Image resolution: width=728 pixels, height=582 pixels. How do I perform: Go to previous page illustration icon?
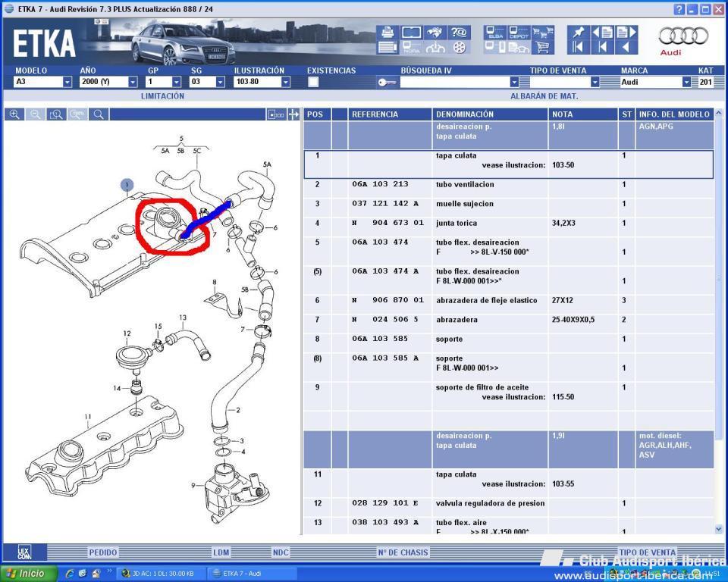pos(602,32)
